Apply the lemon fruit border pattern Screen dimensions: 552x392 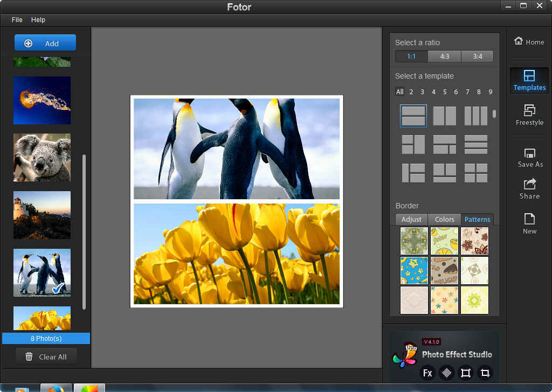444,241
